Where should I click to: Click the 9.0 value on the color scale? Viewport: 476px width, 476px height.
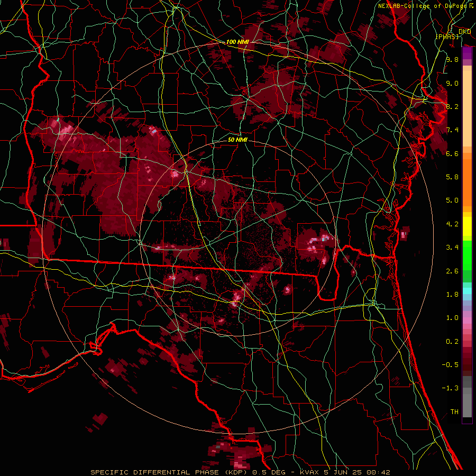click(x=452, y=83)
